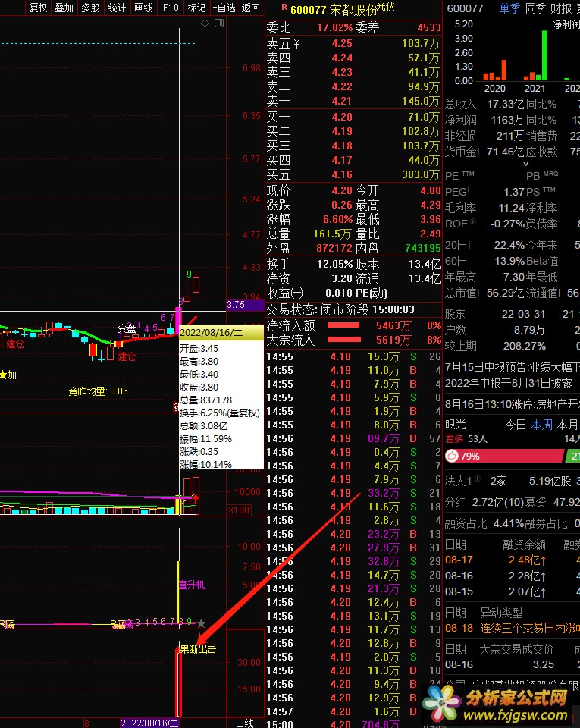This screenshot has width=580, height=728.
Task: Click the diamond marker icon above the chart
Action: [x=205, y=24]
